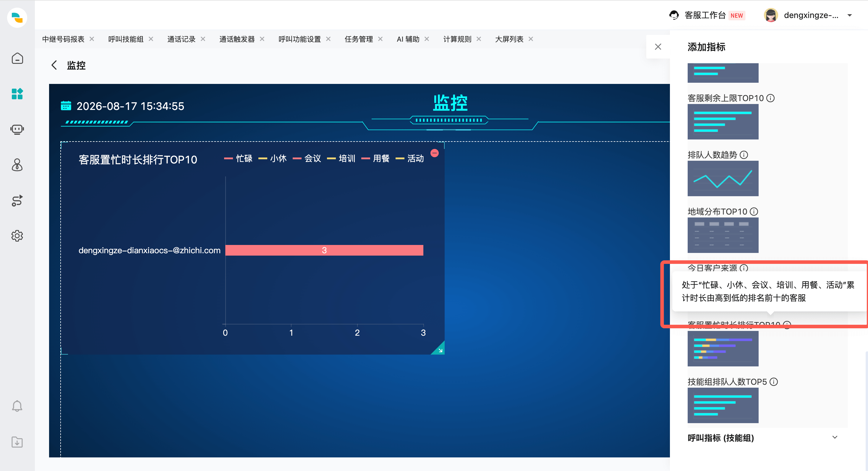This screenshot has width=868, height=471.
Task: Click the 添加指标 panel heading
Action: coord(706,47)
